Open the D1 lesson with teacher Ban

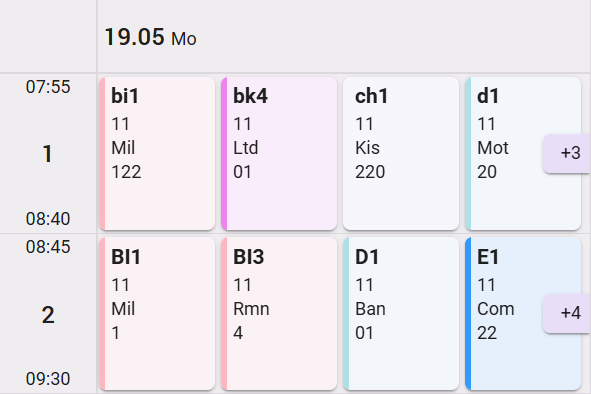point(401,314)
